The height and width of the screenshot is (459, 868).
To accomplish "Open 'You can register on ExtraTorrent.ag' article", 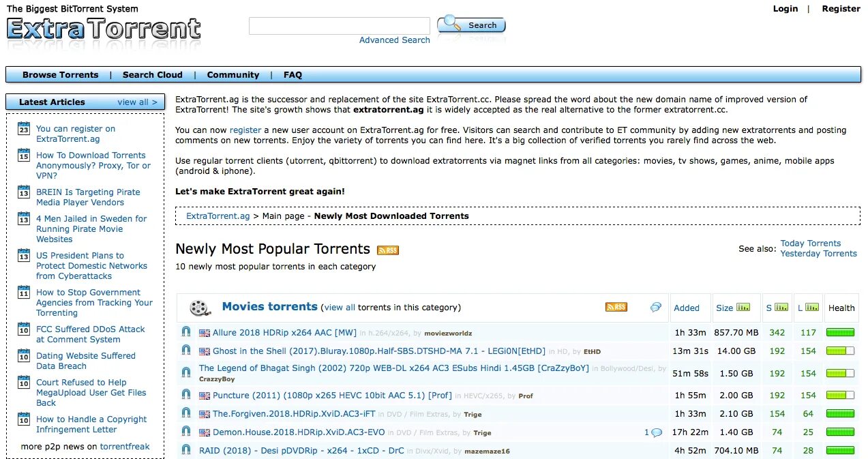I will pyautogui.click(x=76, y=134).
